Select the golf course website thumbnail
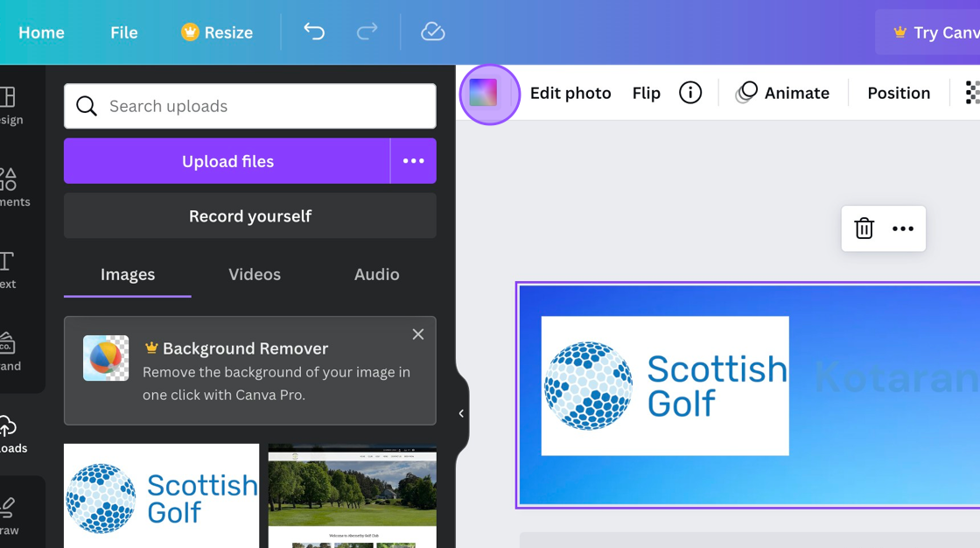Screen dimensions: 980x548 353,495
